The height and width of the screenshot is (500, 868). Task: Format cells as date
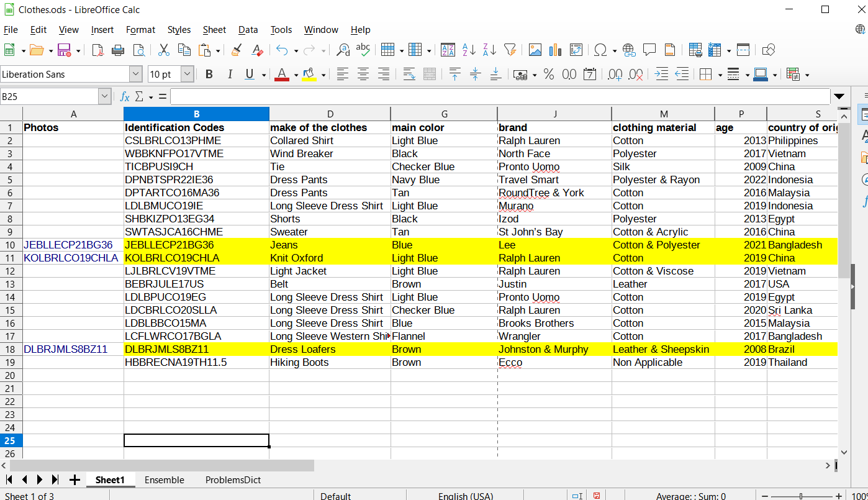pyautogui.click(x=590, y=75)
